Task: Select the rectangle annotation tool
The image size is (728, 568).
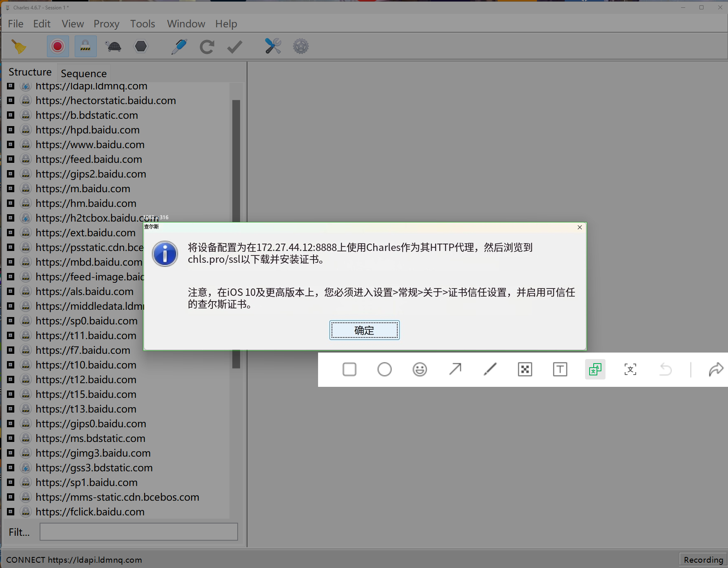Action: pyautogui.click(x=350, y=369)
